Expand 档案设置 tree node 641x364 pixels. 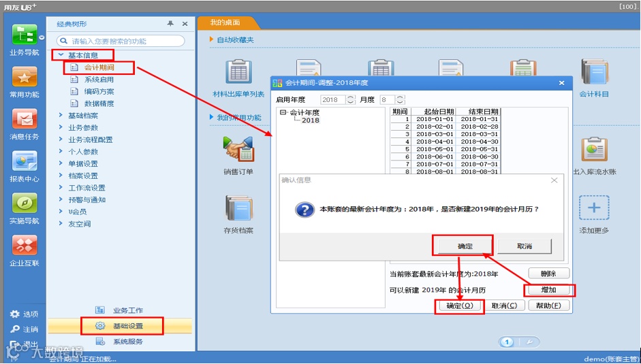click(61, 176)
